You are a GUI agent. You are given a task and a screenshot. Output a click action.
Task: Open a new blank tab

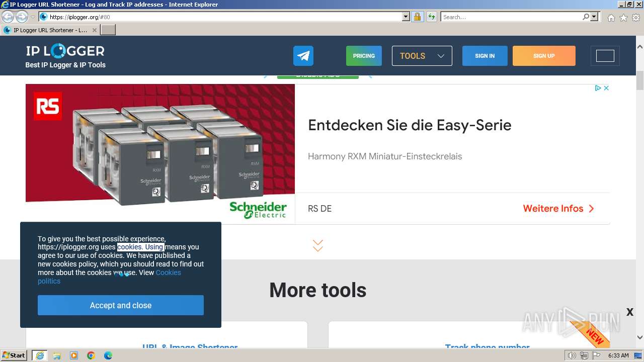[x=108, y=30]
